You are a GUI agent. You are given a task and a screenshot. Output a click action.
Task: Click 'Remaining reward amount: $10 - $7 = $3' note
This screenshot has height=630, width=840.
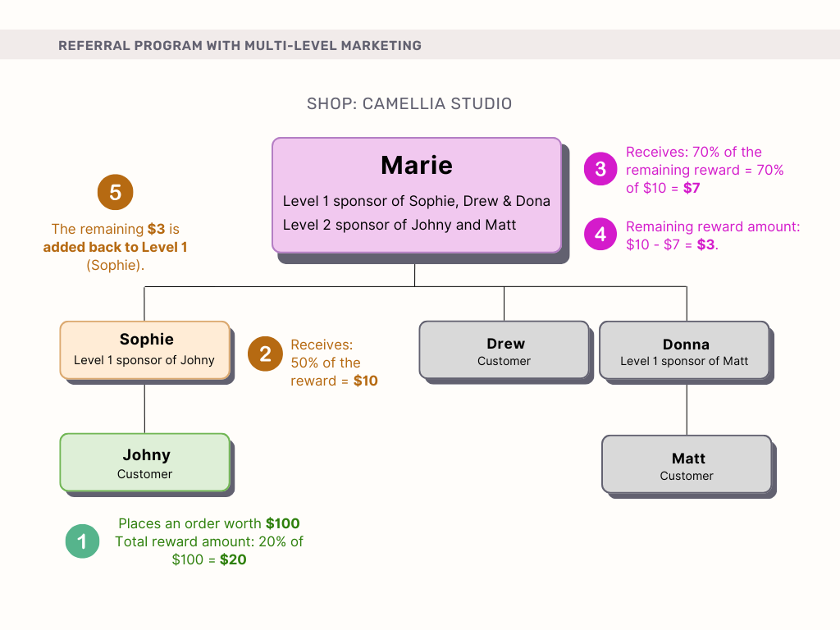pos(713,235)
